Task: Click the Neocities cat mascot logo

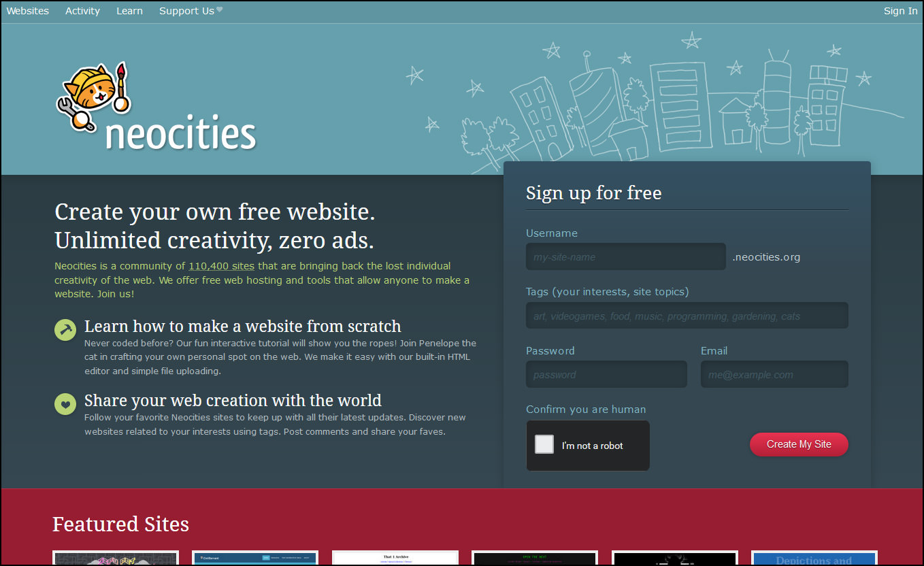Action: (x=93, y=96)
